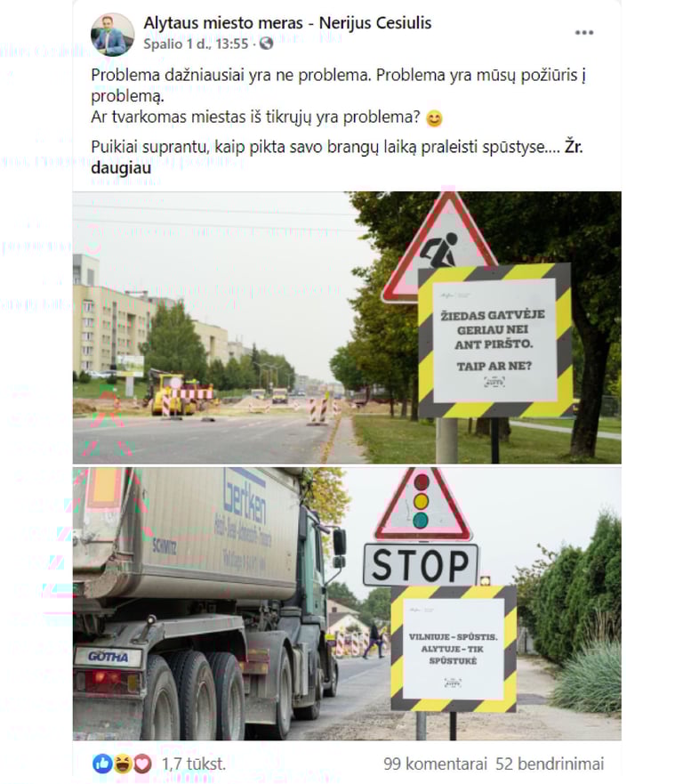Viewport: 683px width, 784px height.
Task: Click the blue Like reaction icon
Action: pos(102,764)
